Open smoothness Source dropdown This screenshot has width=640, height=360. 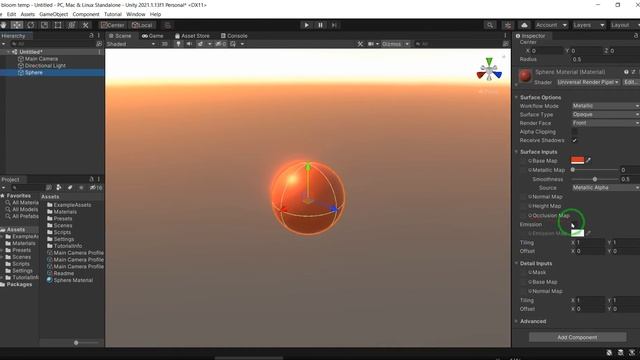coord(605,188)
